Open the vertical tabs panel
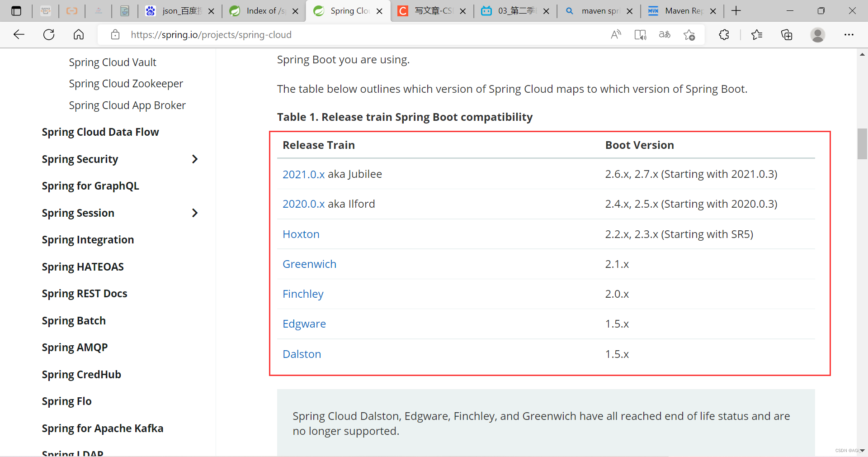868x457 pixels. tap(16, 10)
